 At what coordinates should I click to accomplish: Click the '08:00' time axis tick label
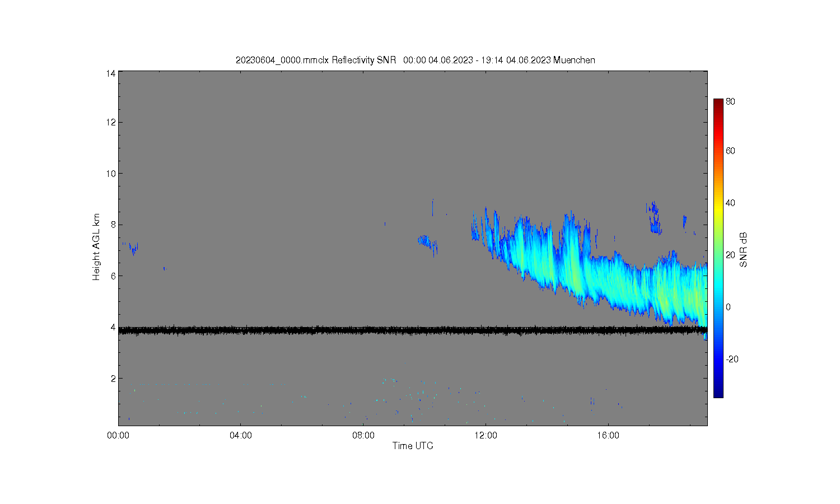click(363, 435)
